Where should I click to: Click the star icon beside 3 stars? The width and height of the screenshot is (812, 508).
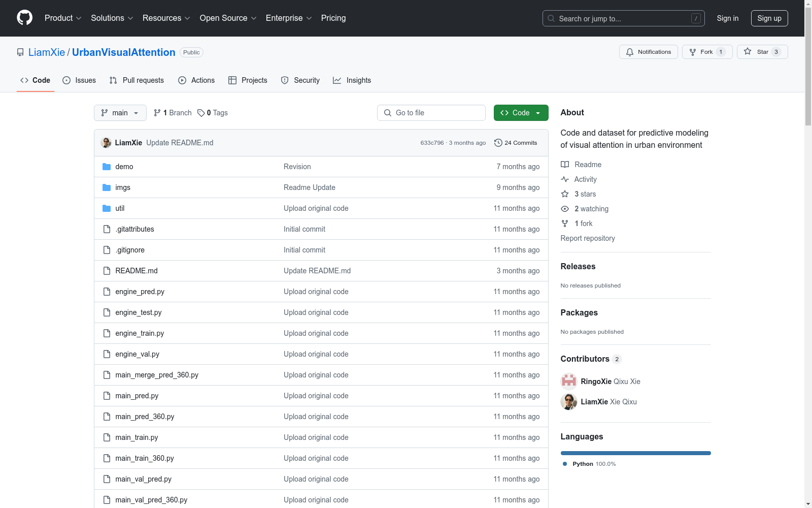tap(565, 194)
